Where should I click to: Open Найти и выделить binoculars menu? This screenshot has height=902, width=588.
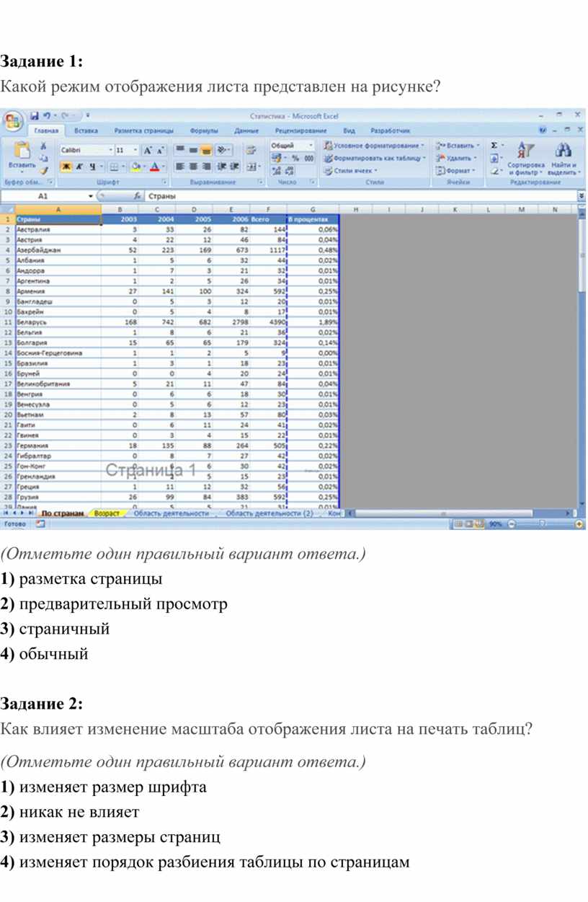click(x=563, y=159)
